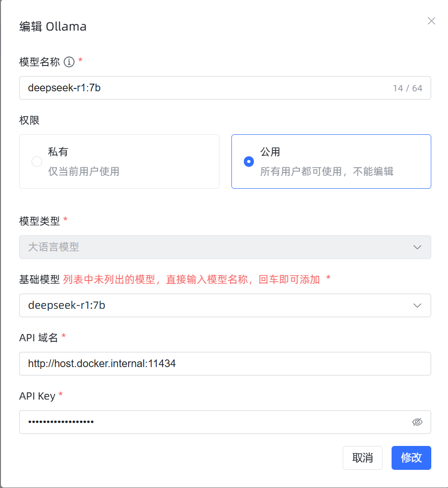Image resolution: width=448 pixels, height=488 pixels.
Task: Click the API 域名 URL input field
Action: pos(225,364)
